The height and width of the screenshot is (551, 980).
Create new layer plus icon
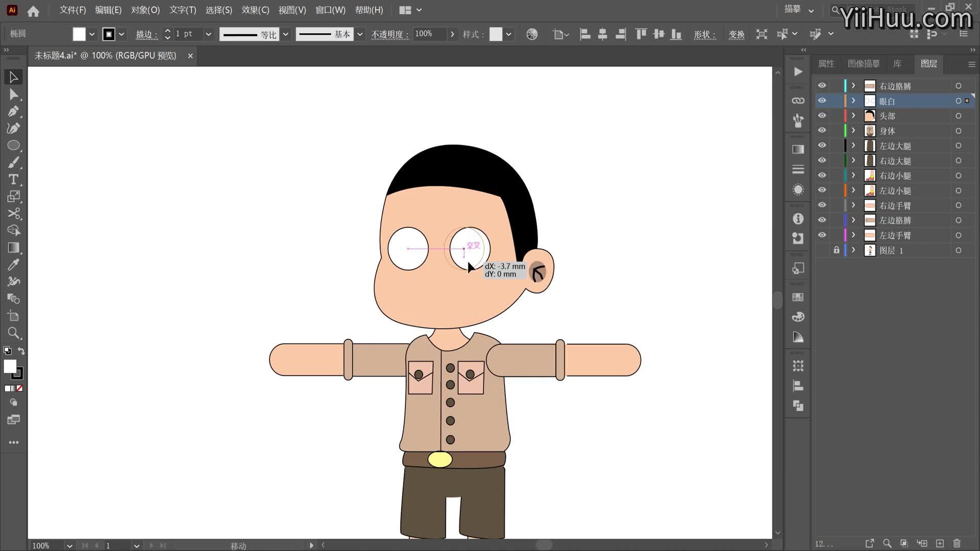[x=940, y=543]
